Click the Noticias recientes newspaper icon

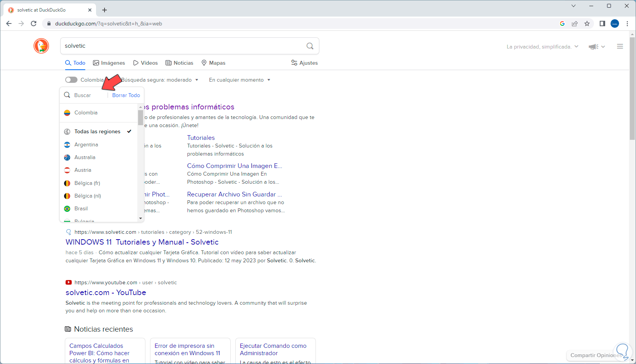(x=68, y=329)
